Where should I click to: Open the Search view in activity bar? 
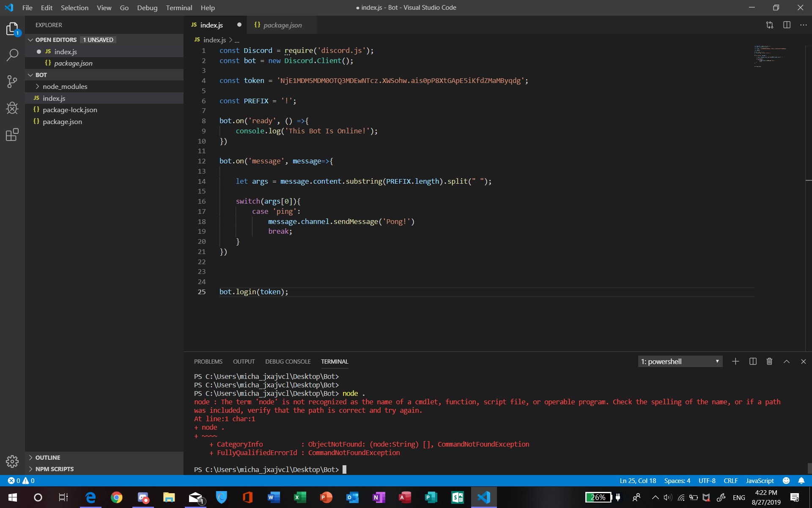(12, 55)
